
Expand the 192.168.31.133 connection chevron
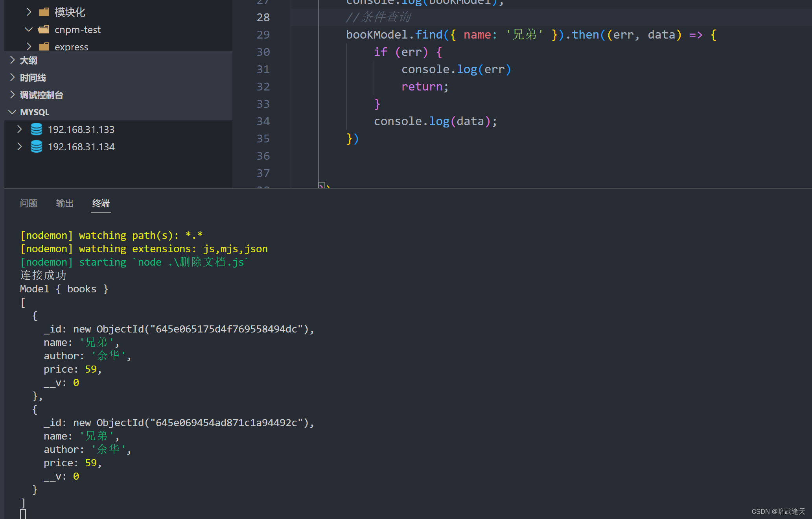click(x=20, y=129)
